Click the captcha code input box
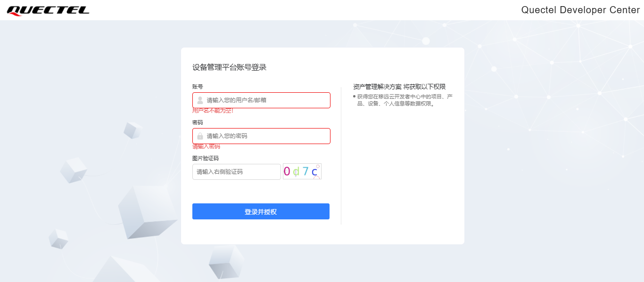The width and height of the screenshot is (644, 282). click(x=236, y=172)
